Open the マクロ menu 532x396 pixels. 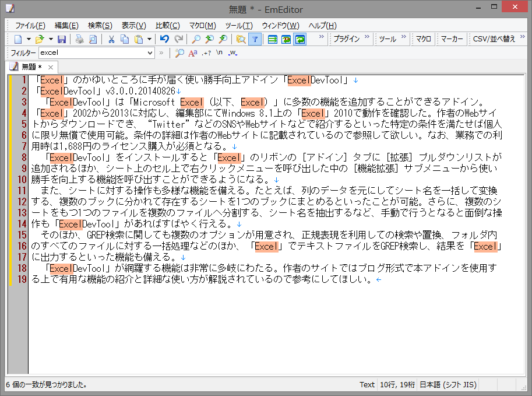point(202,25)
